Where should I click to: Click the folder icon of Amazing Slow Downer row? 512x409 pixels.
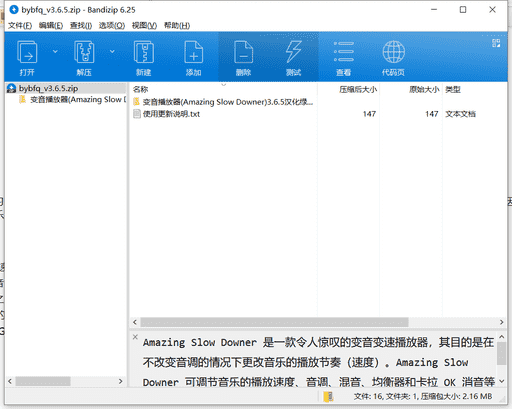click(x=136, y=102)
